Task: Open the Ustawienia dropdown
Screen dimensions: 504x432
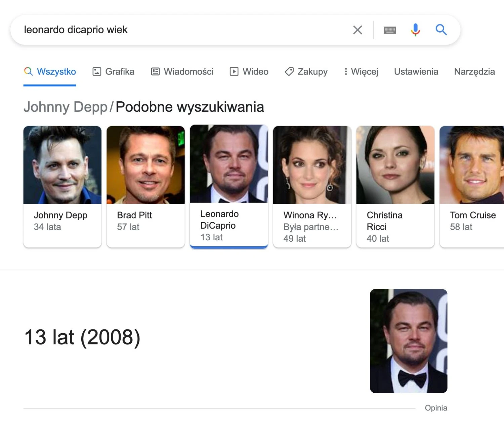Action: coord(416,72)
